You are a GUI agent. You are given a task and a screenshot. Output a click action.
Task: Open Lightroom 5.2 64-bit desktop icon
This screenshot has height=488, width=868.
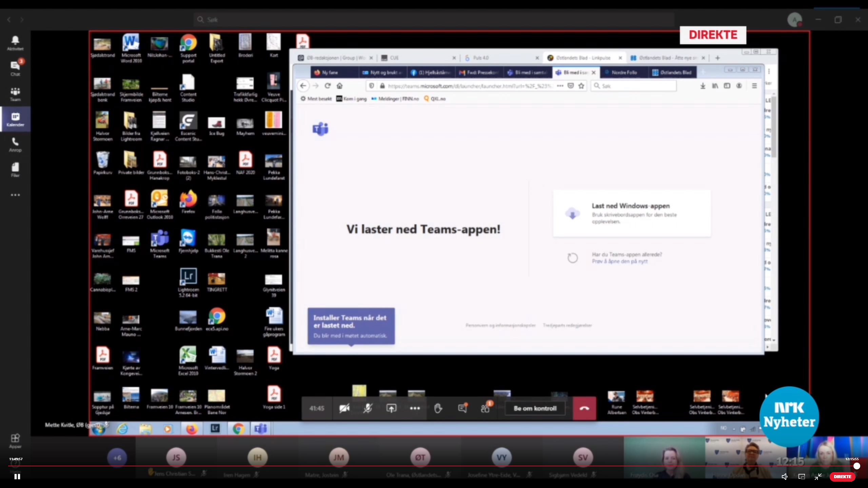tap(188, 283)
